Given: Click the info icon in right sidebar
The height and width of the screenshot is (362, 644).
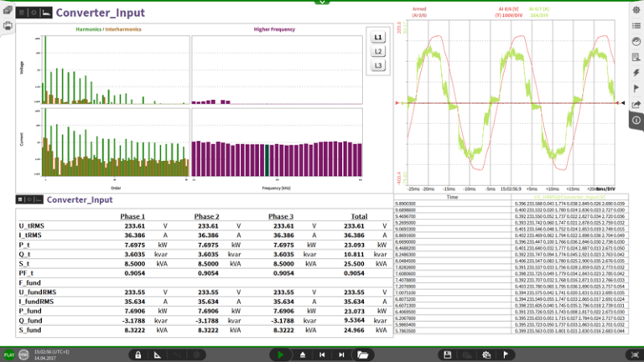Looking at the screenshot, I should (636, 121).
